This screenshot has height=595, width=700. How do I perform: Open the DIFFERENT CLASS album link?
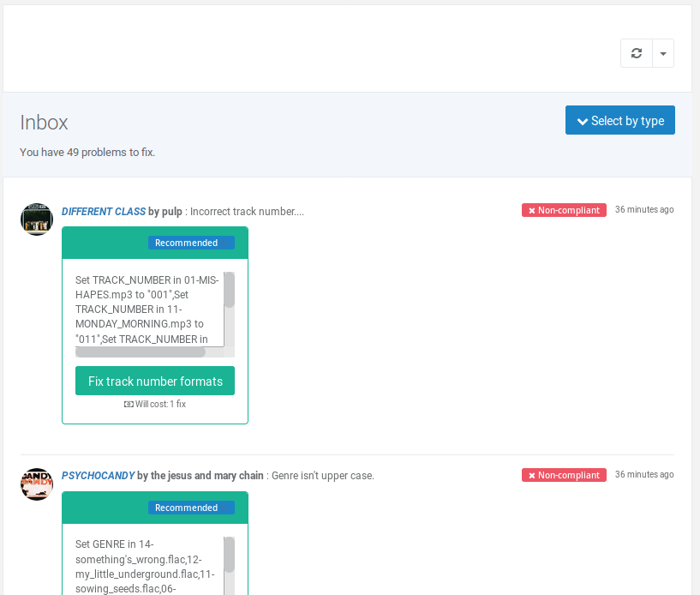[104, 212]
